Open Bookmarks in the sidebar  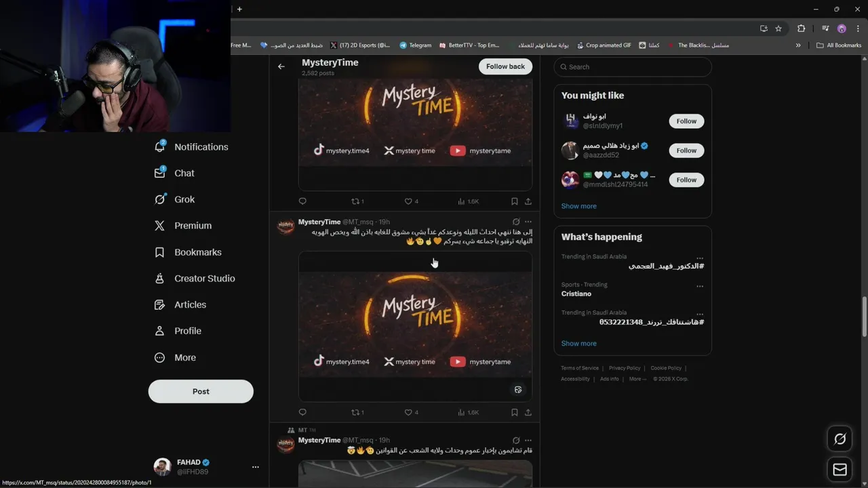tap(188, 252)
